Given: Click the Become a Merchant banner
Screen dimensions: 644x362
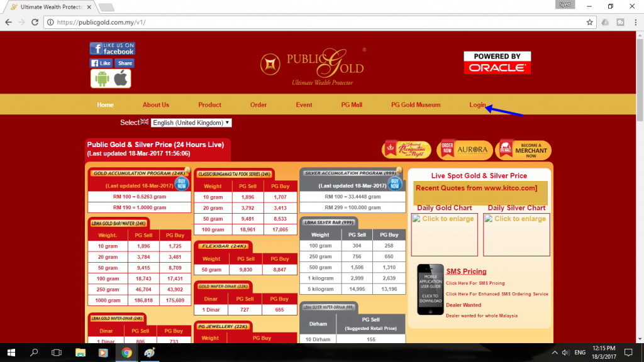Looking at the screenshot, I should [x=523, y=150].
